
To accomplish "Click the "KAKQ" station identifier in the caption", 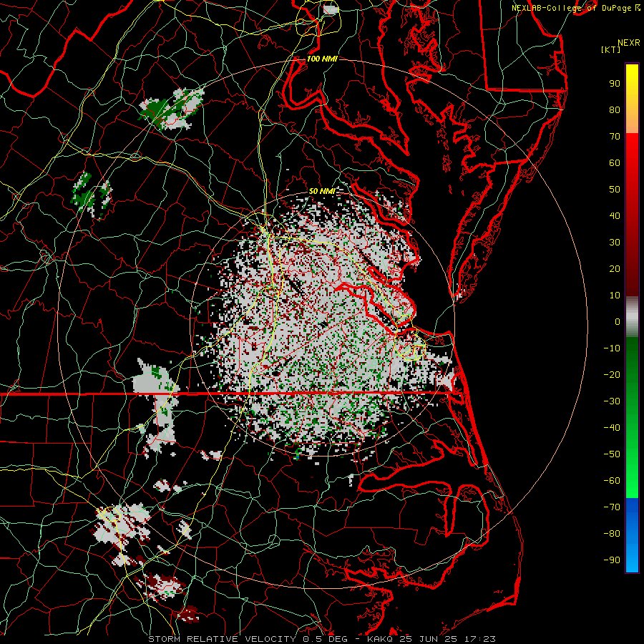I will click(x=380, y=639).
